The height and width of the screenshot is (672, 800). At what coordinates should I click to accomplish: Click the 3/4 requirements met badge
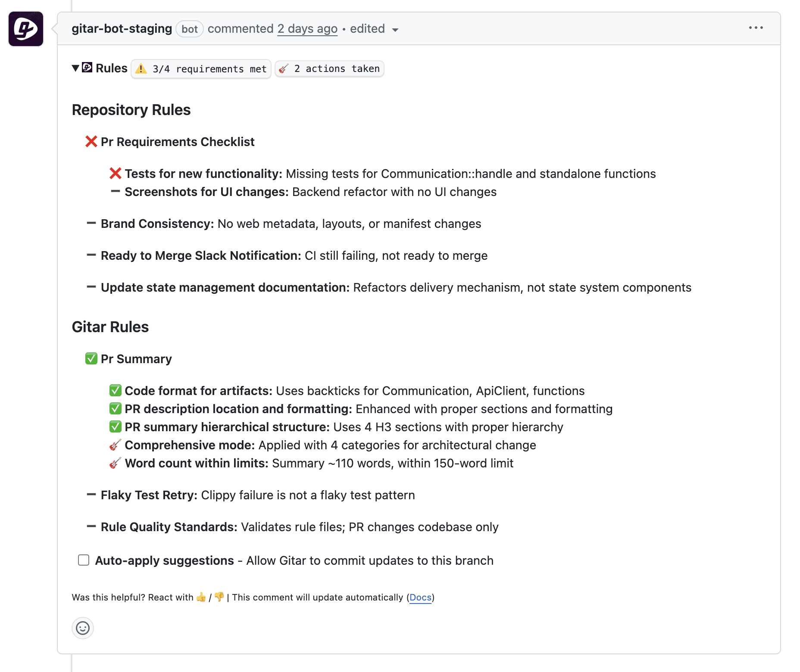coord(201,69)
